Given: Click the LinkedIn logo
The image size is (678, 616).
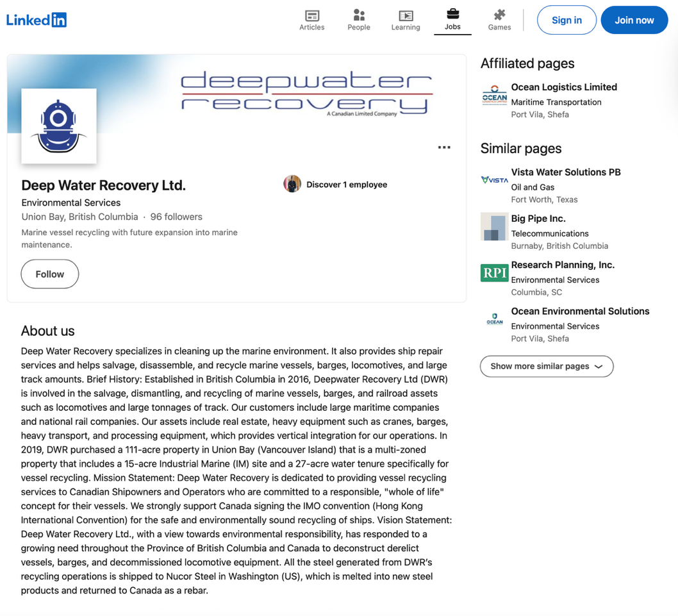Looking at the screenshot, I should coord(37,20).
